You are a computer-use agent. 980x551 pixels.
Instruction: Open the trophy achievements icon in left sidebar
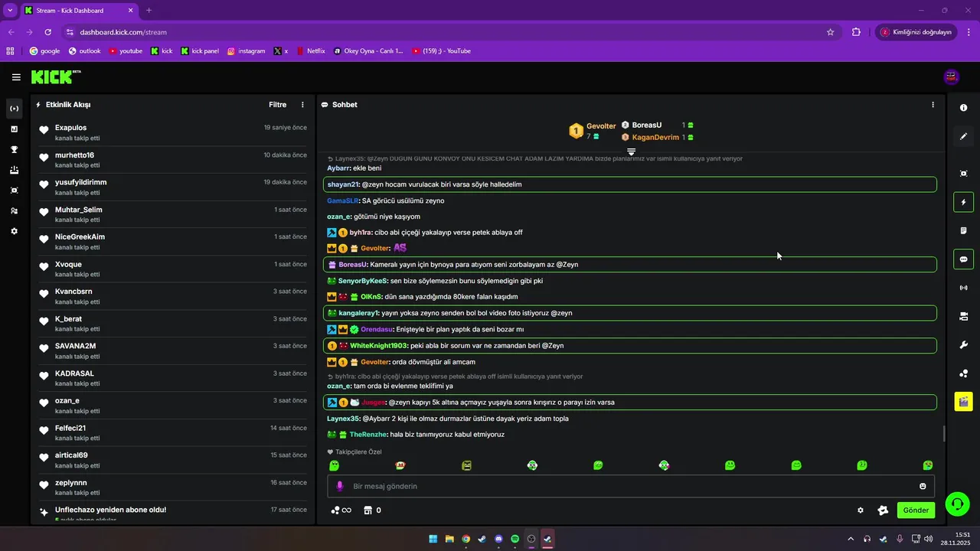(14, 150)
